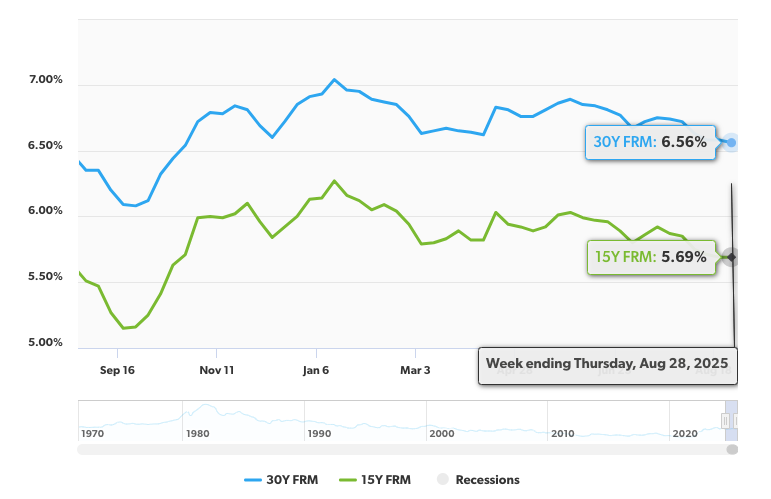Click the horizontal scrollbar thumb at right end
This screenshot has height=499, width=771.
click(x=732, y=449)
